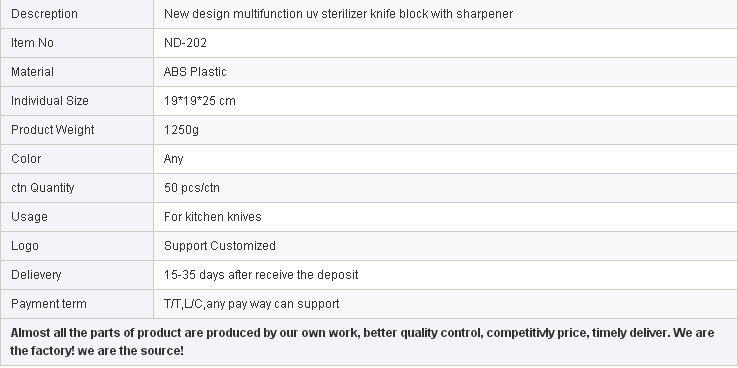
Task: Click the 'For kitchen knives' usage value
Action: tap(212, 216)
